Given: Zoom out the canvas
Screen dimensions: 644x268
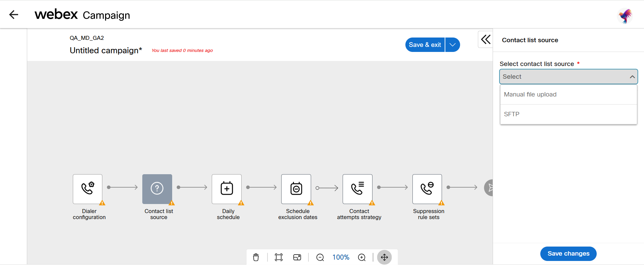Looking at the screenshot, I should [x=320, y=257].
